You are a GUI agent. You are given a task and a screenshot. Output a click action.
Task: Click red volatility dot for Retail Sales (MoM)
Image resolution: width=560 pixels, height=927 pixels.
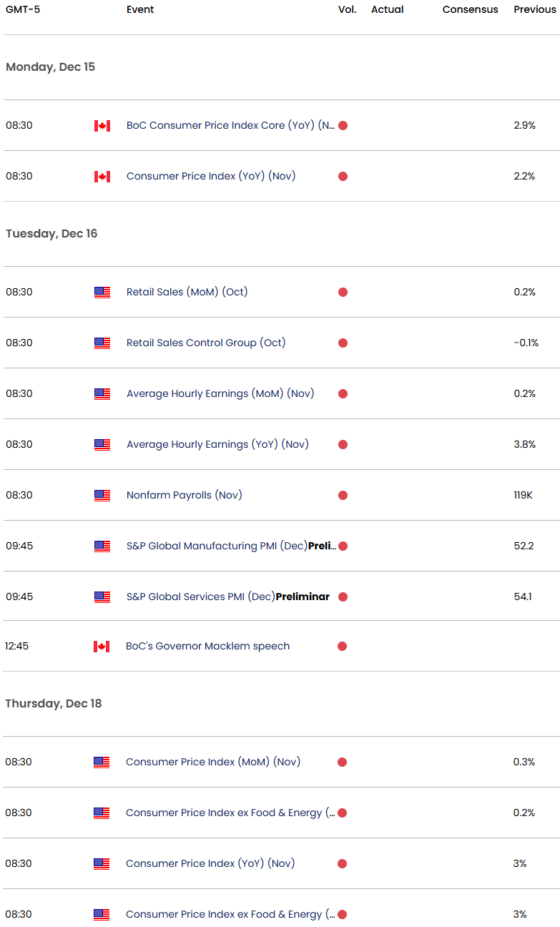click(343, 292)
